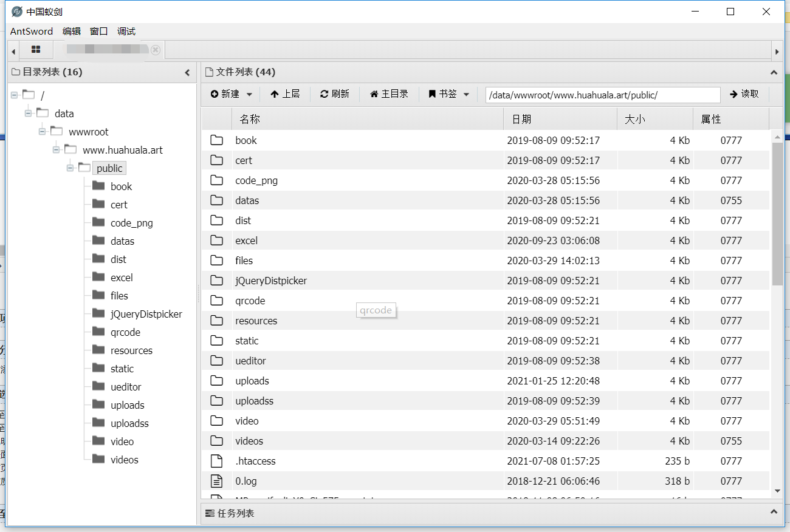
Task: Select the excel folder icon in the tree
Action: click(99, 277)
